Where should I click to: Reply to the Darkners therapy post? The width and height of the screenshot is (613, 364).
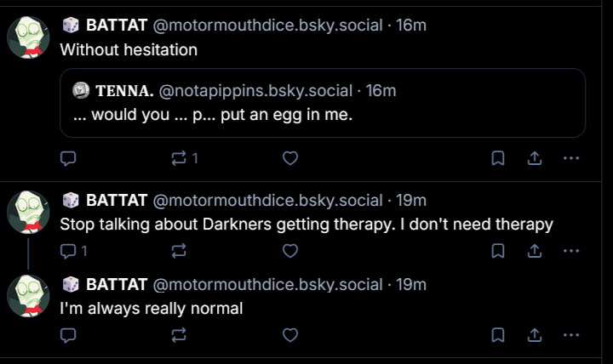tap(70, 251)
